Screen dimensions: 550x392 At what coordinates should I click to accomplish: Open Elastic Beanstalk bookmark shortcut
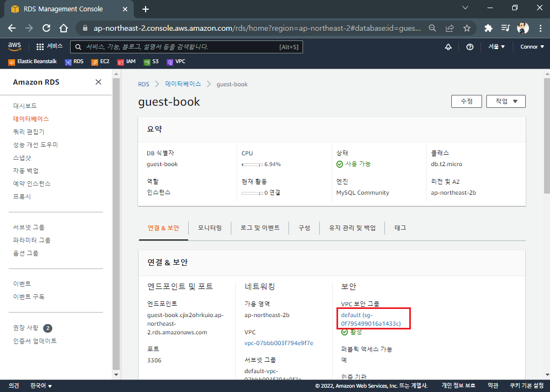pos(32,61)
